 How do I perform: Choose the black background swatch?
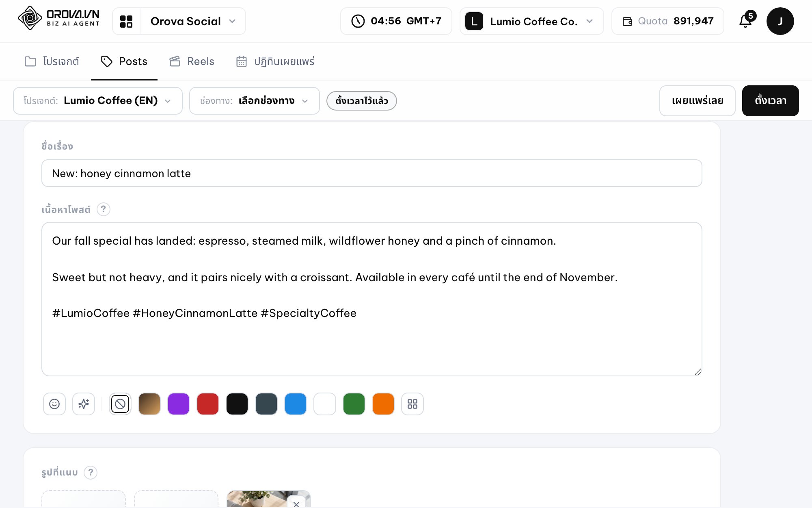pyautogui.click(x=237, y=404)
